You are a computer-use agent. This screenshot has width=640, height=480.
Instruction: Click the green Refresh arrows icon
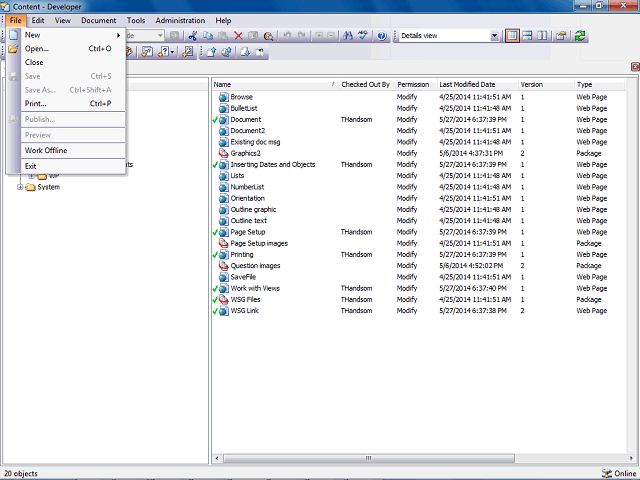[x=580, y=36]
